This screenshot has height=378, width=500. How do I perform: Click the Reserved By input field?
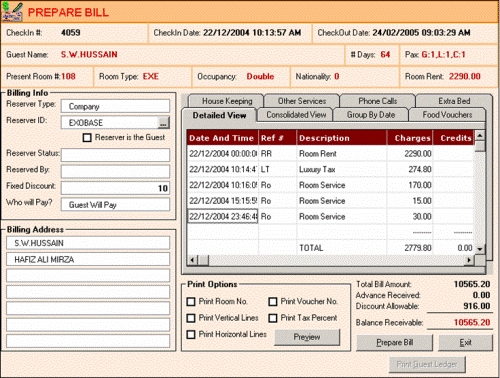point(115,171)
